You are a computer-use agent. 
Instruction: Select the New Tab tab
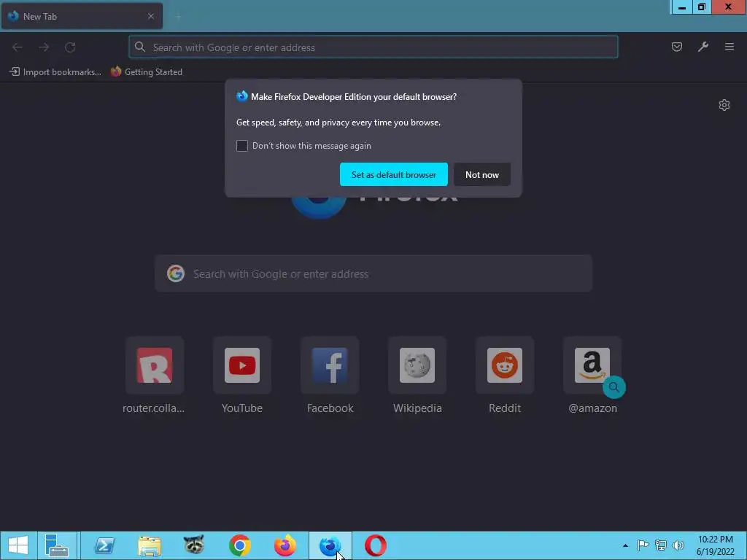point(82,16)
